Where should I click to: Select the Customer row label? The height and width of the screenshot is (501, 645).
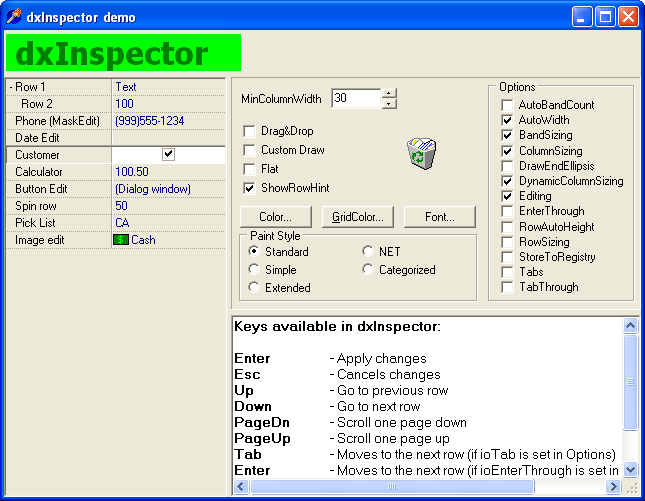pyautogui.click(x=37, y=155)
